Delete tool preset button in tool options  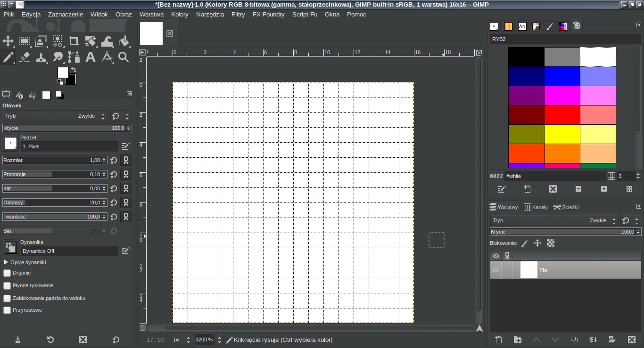(x=83, y=340)
